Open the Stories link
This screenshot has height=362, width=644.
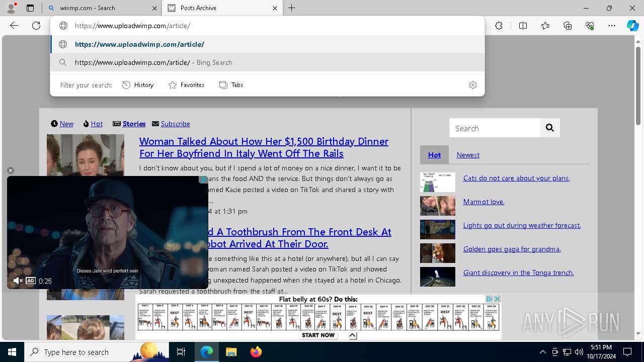pos(134,124)
